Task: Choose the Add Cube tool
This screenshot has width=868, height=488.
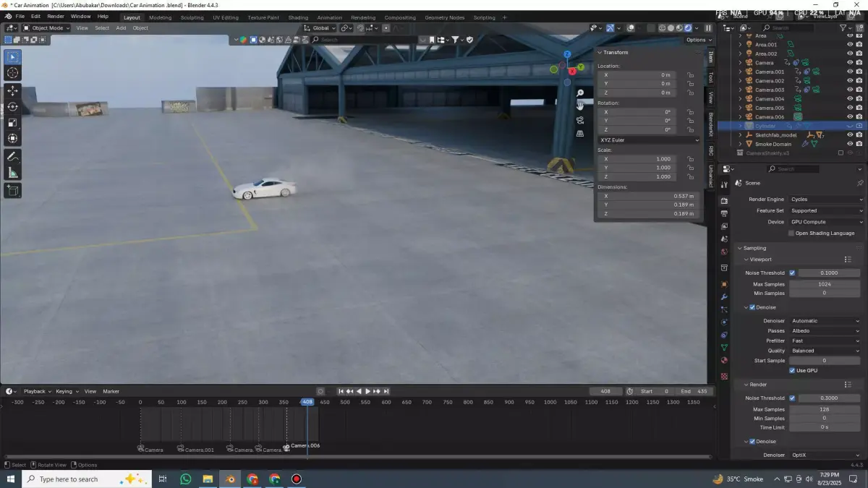Action: [13, 190]
